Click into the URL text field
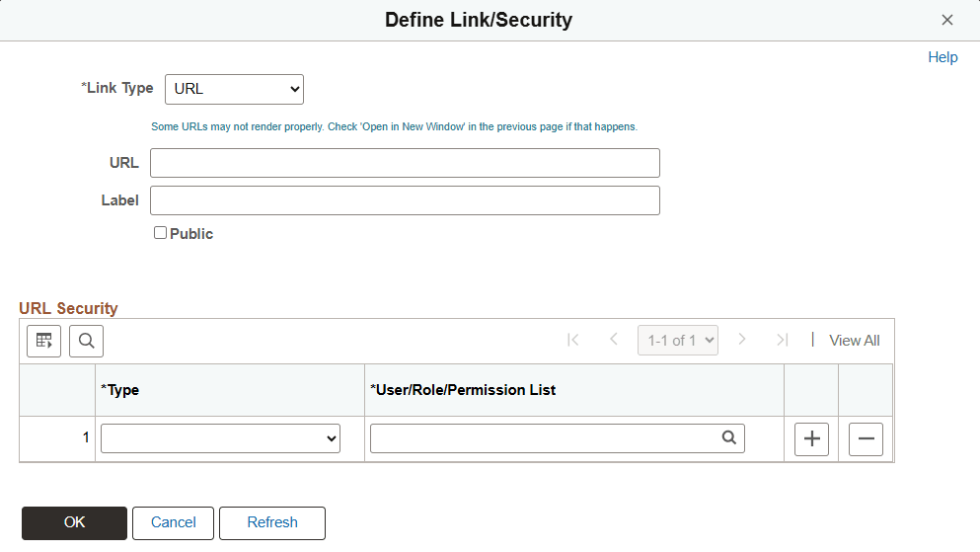 405,163
